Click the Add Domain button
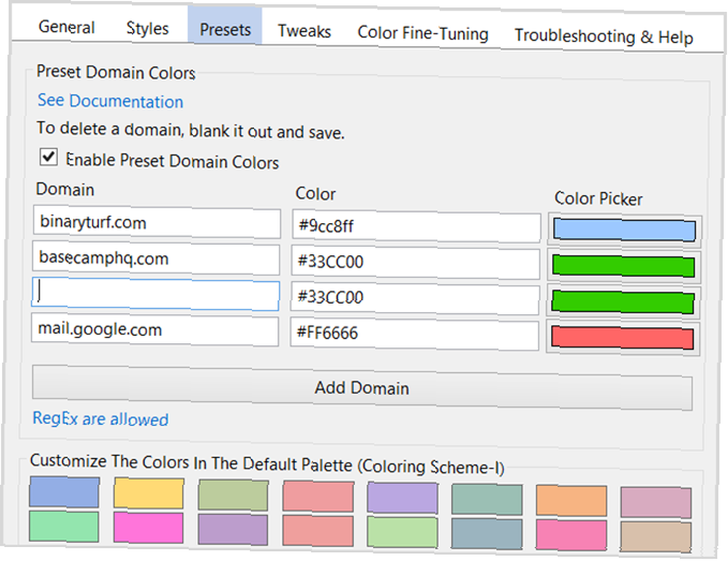 [362, 388]
